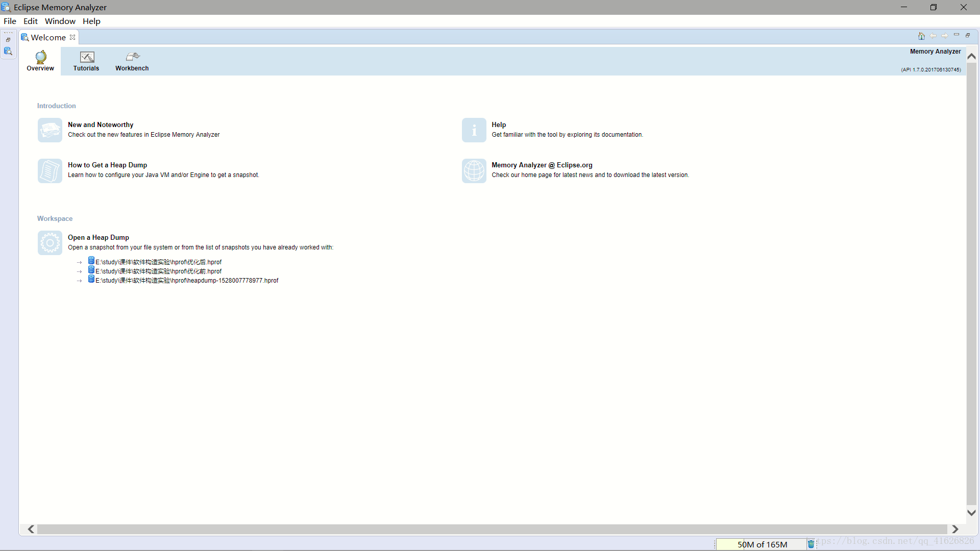The width and height of the screenshot is (980, 551).
Task: Open the Edit menu
Action: coord(31,21)
